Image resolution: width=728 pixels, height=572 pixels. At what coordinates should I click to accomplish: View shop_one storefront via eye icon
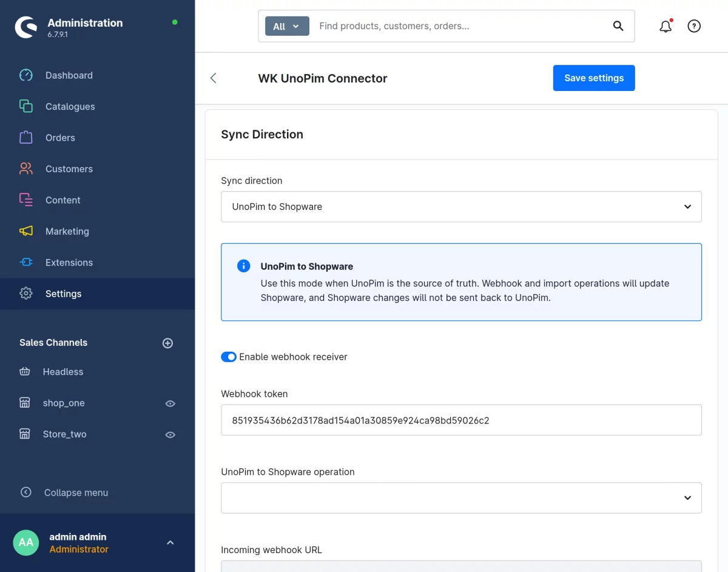click(170, 403)
